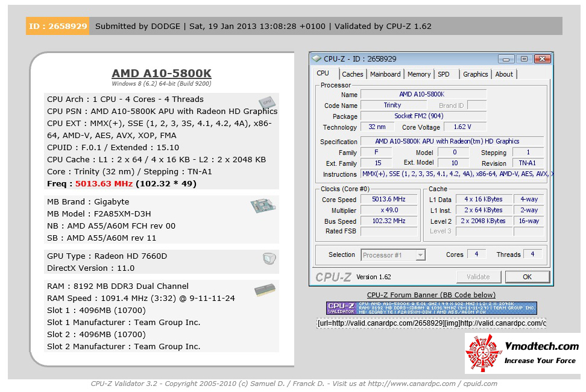The width and height of the screenshot is (586, 392).
Task: Open the Mainboard tab
Action: [x=385, y=74]
